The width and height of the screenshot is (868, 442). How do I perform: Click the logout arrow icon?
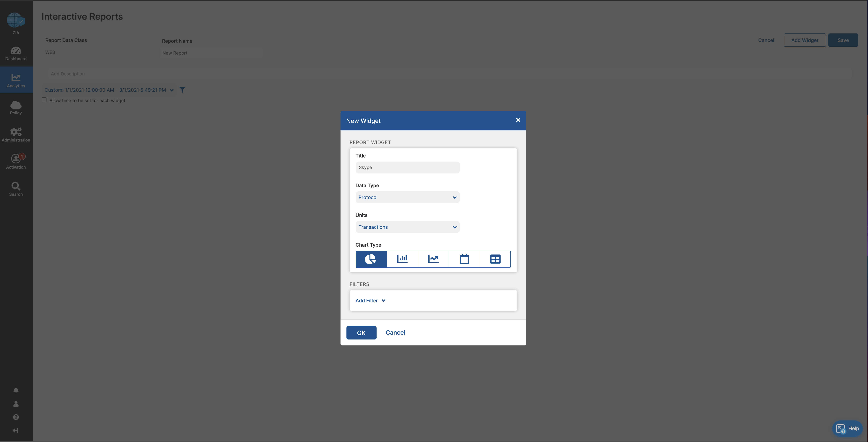tap(15, 430)
